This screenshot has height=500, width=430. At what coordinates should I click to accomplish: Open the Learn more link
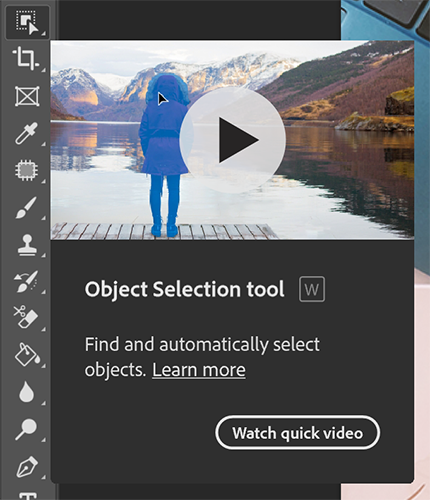click(199, 370)
